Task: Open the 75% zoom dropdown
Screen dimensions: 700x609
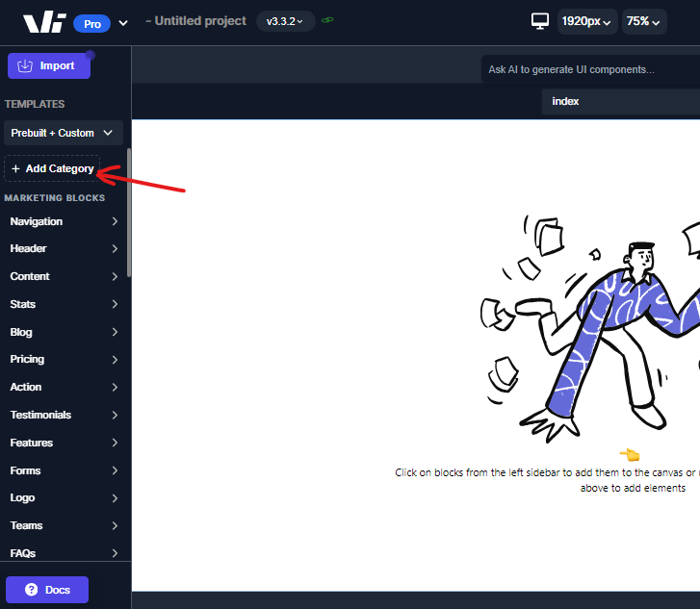Action: (x=643, y=21)
